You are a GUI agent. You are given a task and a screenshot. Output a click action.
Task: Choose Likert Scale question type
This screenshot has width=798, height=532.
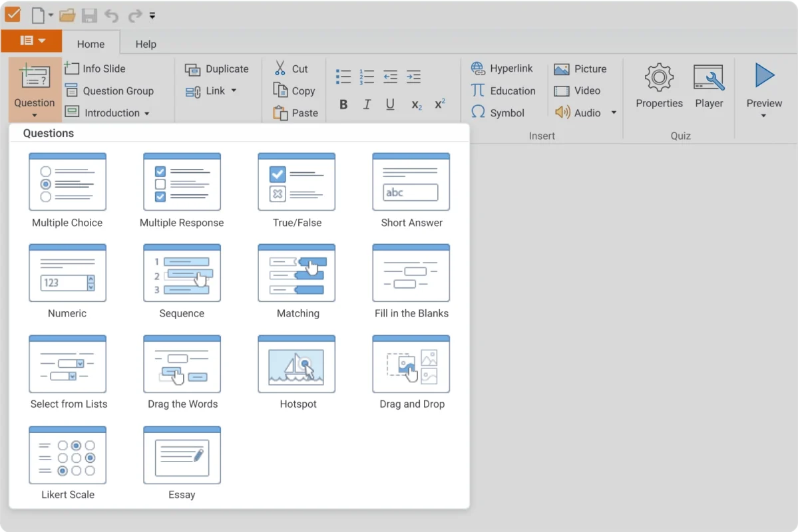click(67, 463)
